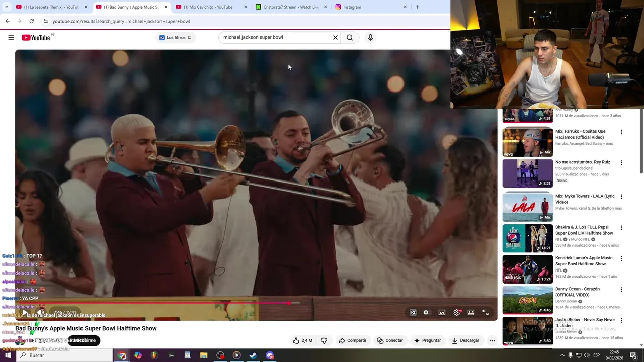The image size is (644, 362).
Task: Close the Instagram tab
Action: (405, 7)
